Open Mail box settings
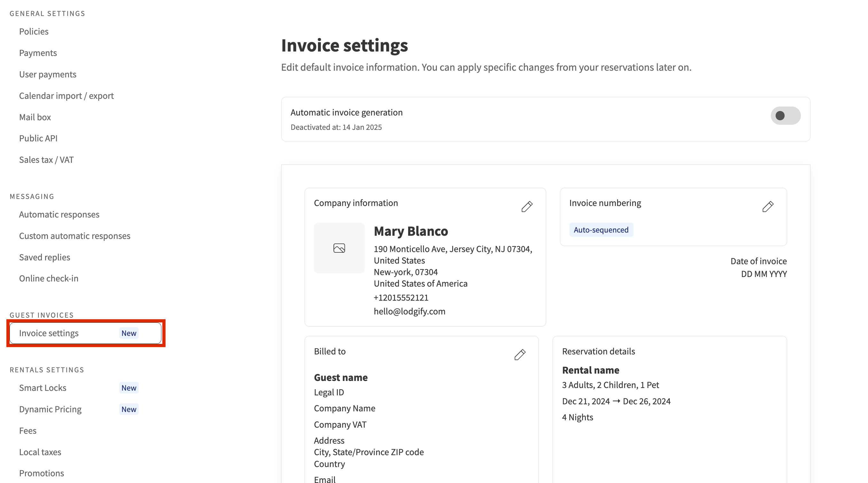Viewport: 868px width, 483px height. coord(35,117)
